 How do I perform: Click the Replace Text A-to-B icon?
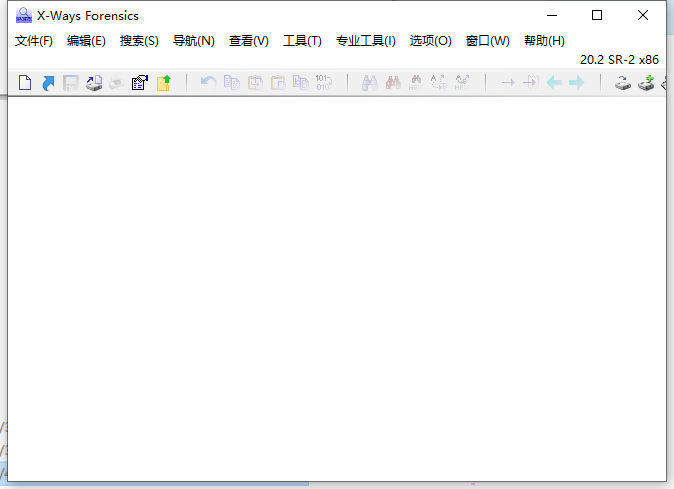[x=439, y=82]
